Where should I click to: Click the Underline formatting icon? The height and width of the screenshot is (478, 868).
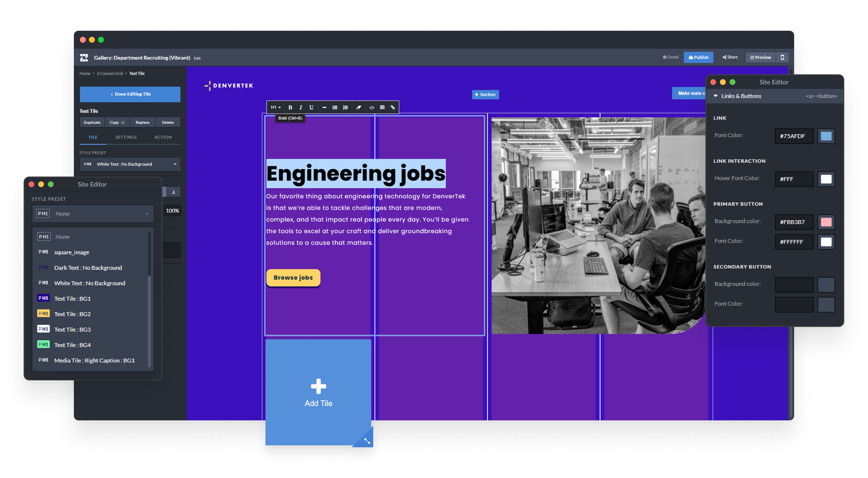311,107
